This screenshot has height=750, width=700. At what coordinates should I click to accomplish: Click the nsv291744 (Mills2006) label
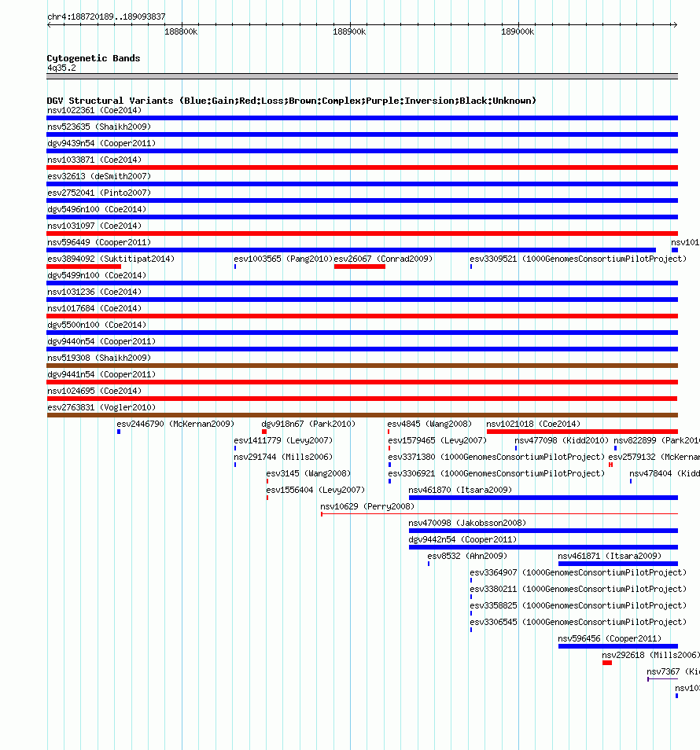[283, 457]
